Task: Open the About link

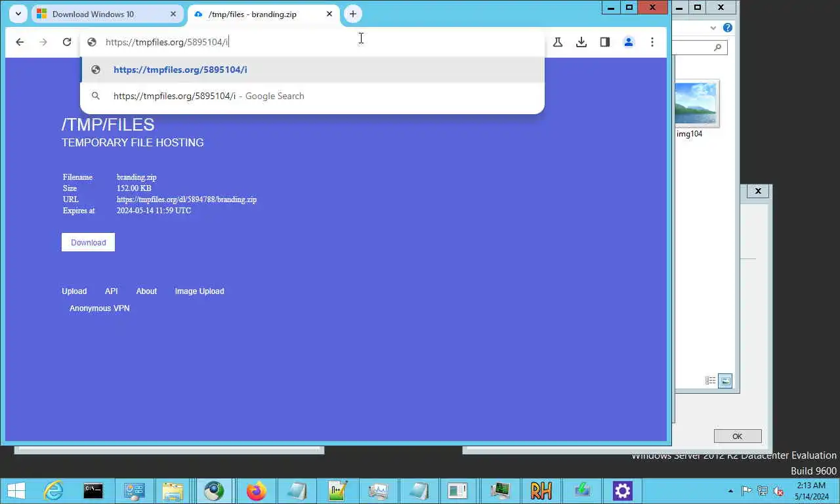Action: tap(146, 291)
